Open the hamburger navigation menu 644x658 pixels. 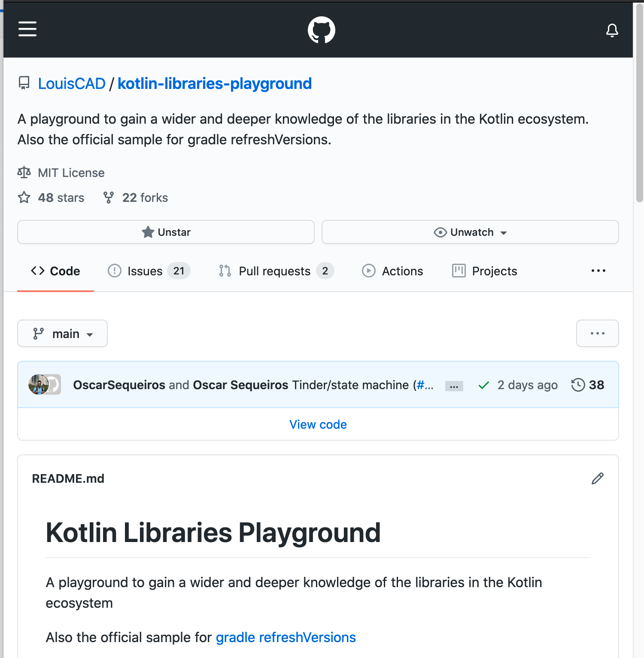(x=27, y=29)
